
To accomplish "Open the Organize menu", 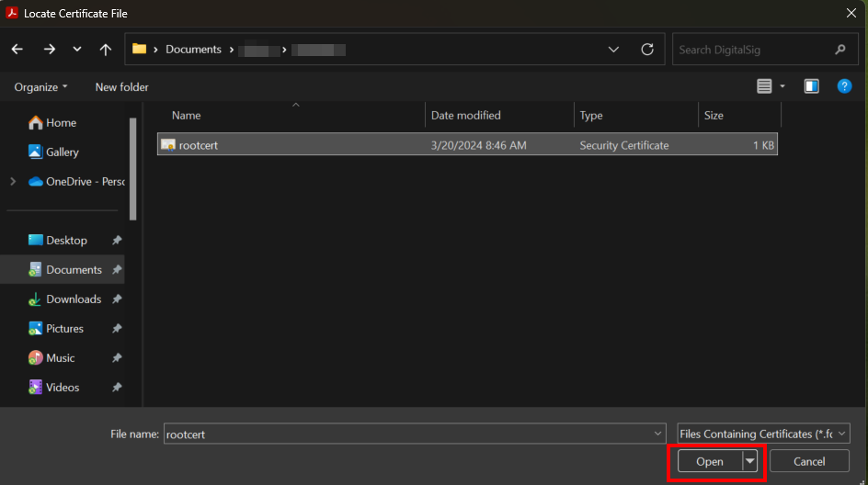I will [40, 87].
